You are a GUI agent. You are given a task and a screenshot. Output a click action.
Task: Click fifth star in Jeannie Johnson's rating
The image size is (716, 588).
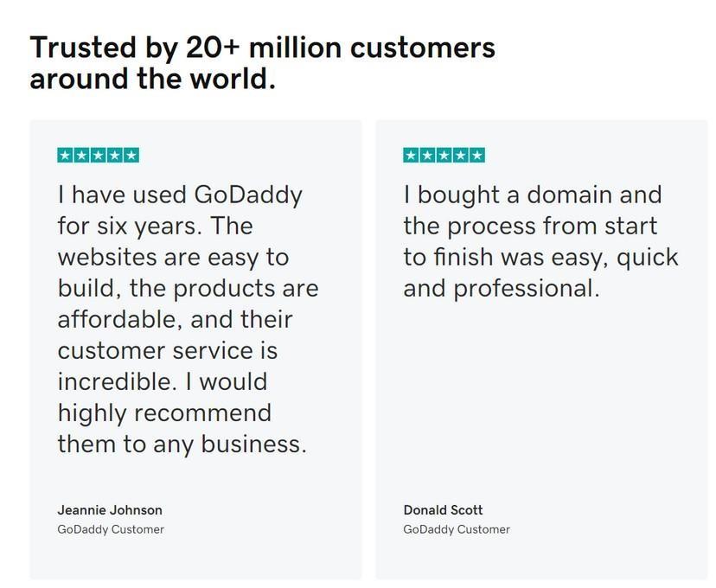131,156
